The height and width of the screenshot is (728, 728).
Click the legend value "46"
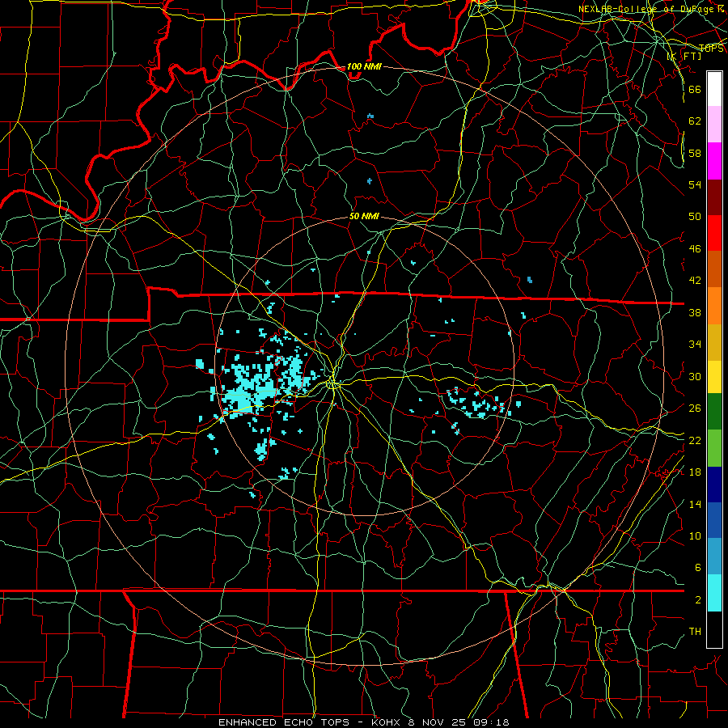tap(695, 248)
